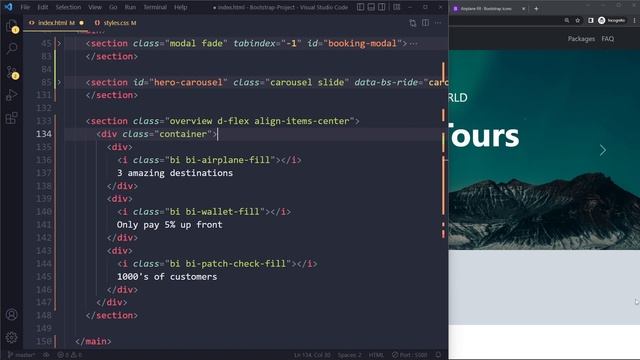Click the text '3 amazing destinations'
Image resolution: width=640 pixels, height=360 pixels.
click(x=175, y=173)
